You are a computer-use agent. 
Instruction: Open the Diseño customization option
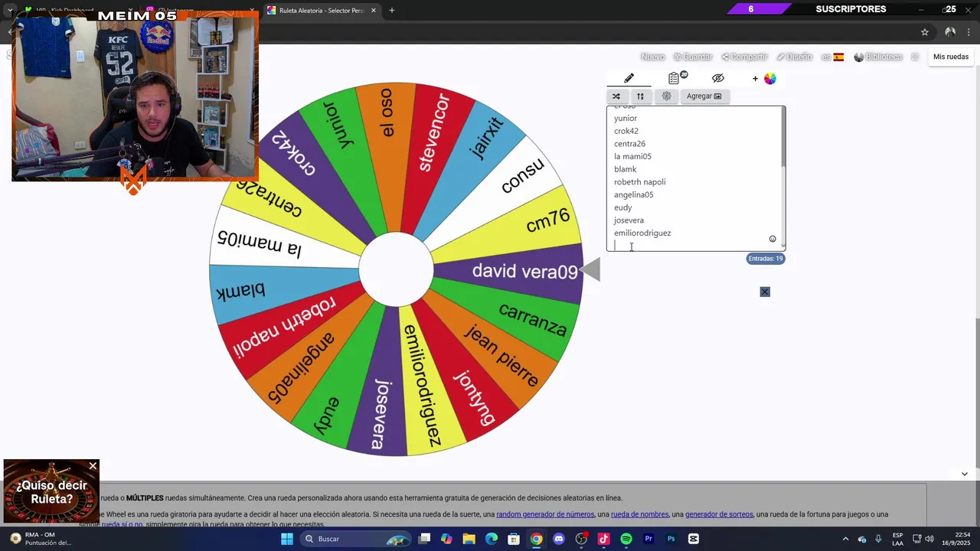tap(794, 57)
